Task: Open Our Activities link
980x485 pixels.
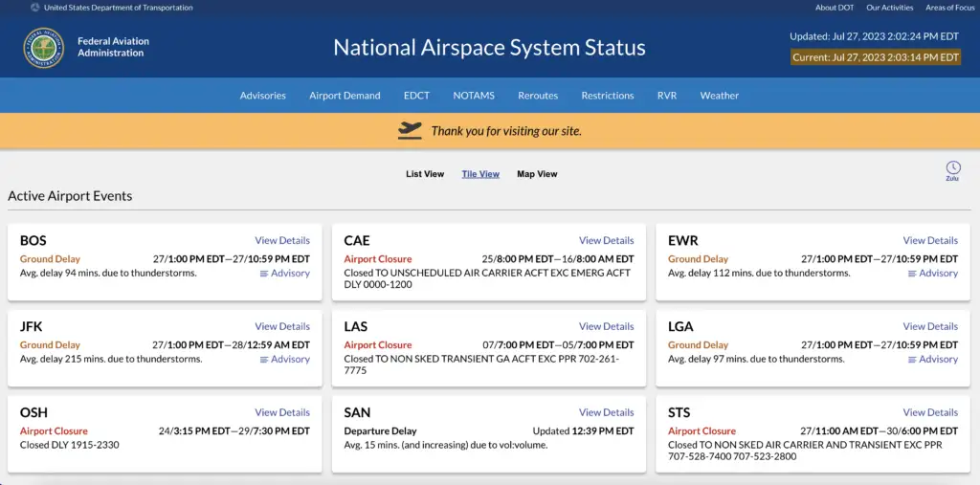Action: [890, 8]
